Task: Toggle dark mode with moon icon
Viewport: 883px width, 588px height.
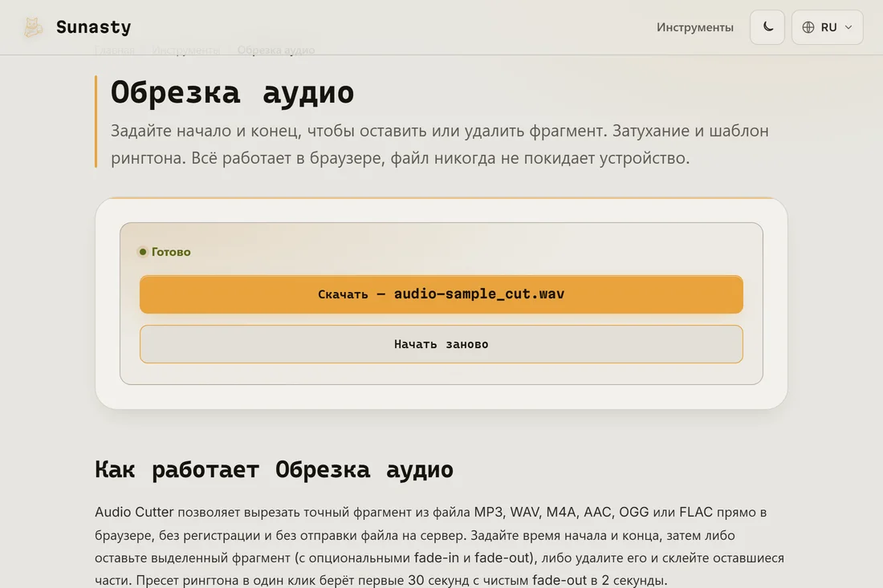Action: point(767,27)
